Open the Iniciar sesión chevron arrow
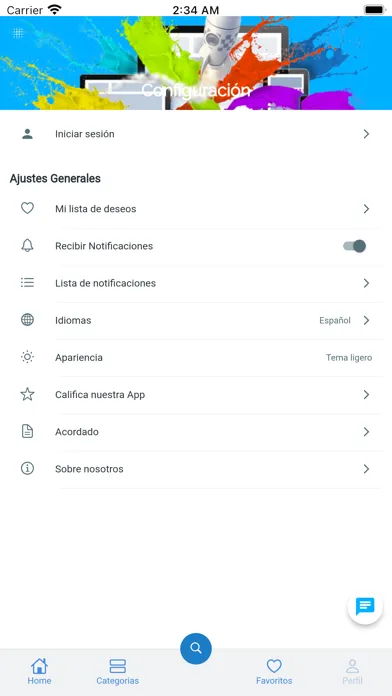 [x=366, y=134]
